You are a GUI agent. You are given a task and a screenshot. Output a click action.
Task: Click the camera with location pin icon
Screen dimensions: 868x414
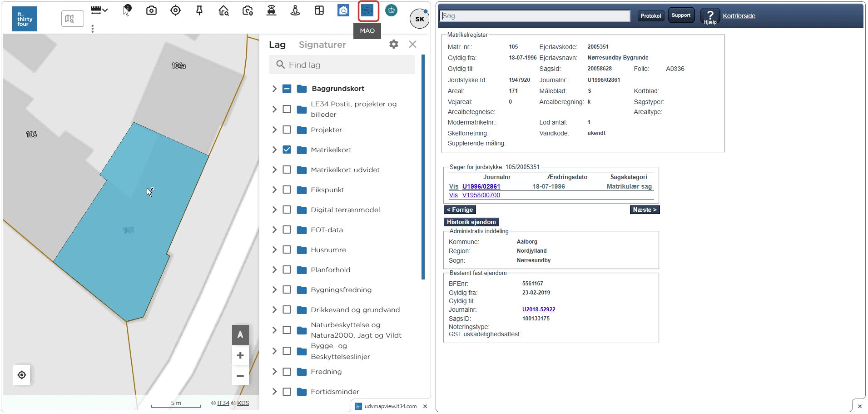[x=248, y=10]
